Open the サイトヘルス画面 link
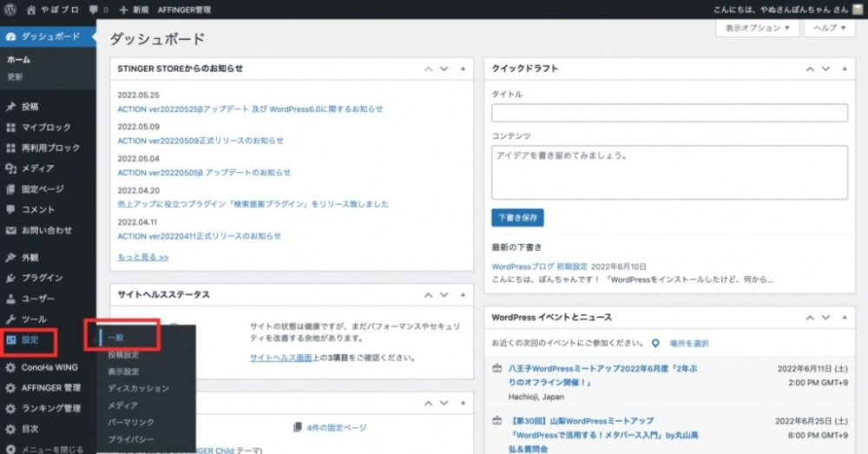This screenshot has height=454, width=868. [281, 358]
